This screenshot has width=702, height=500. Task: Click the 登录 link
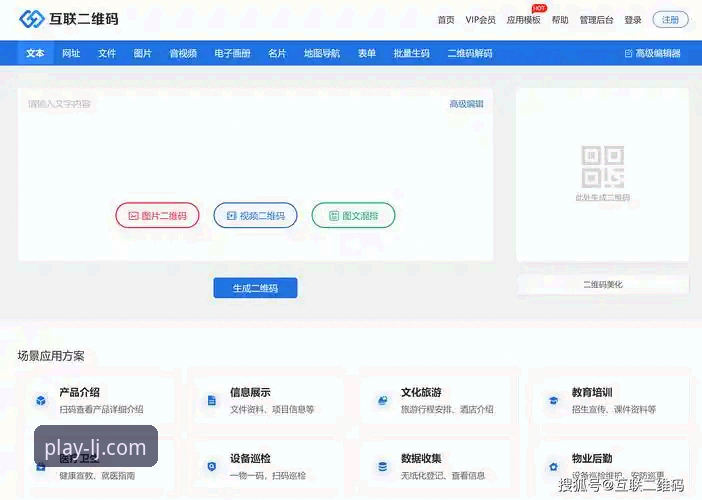tap(633, 20)
